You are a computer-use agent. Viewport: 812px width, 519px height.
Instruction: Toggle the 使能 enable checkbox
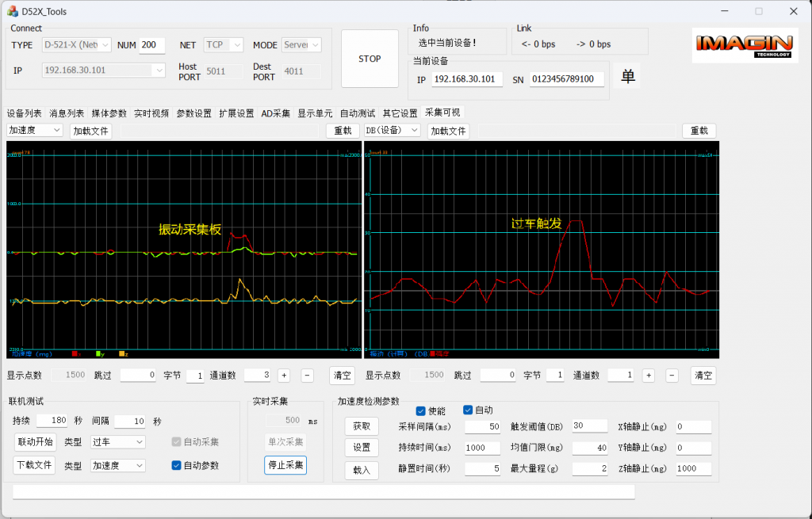click(x=420, y=411)
